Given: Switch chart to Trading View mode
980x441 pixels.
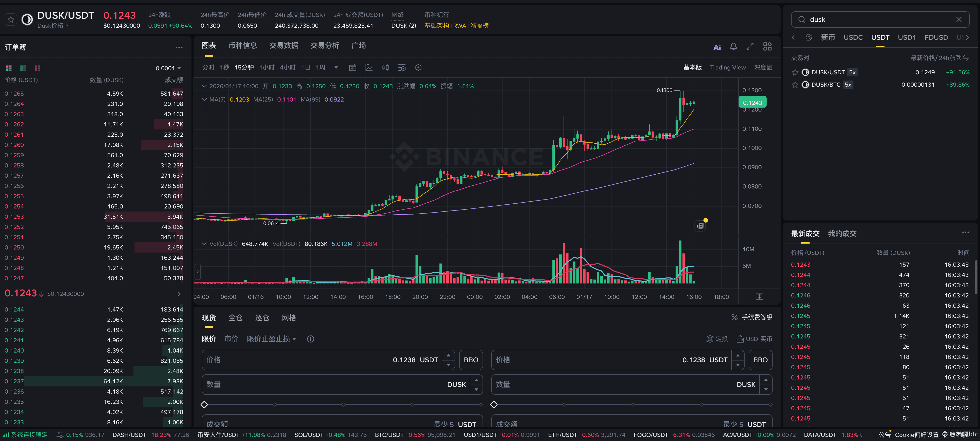Looking at the screenshot, I should pyautogui.click(x=727, y=68).
